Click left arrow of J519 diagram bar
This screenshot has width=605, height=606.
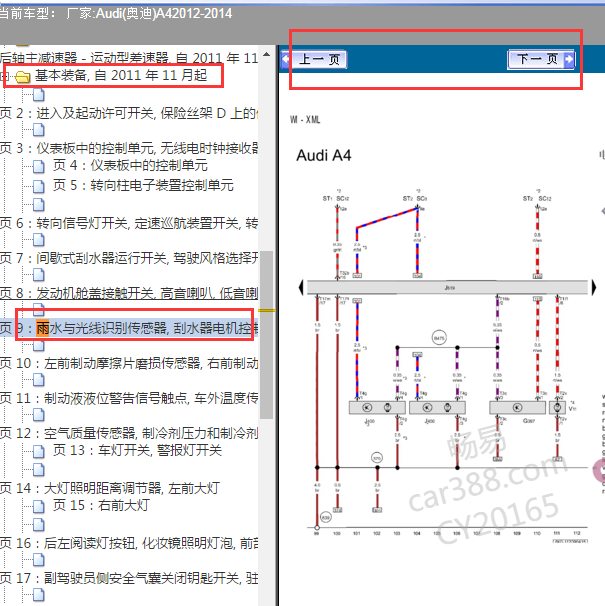pos(301,288)
